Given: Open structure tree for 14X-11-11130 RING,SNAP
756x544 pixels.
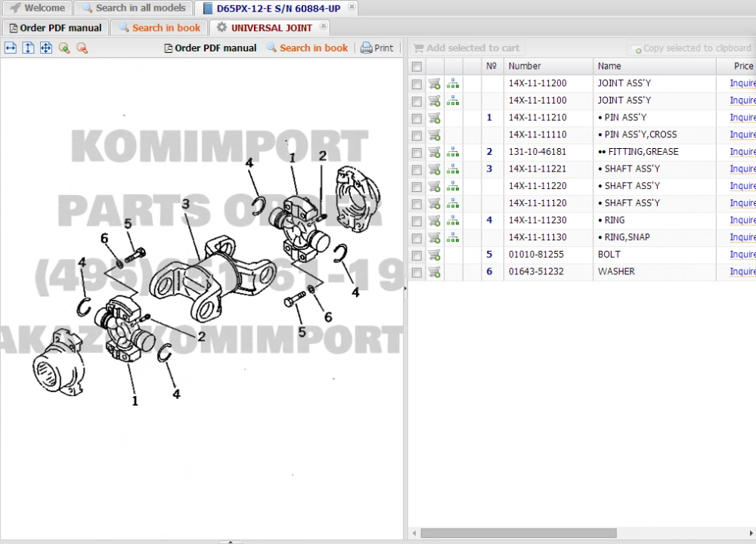Looking at the screenshot, I should (x=453, y=237).
